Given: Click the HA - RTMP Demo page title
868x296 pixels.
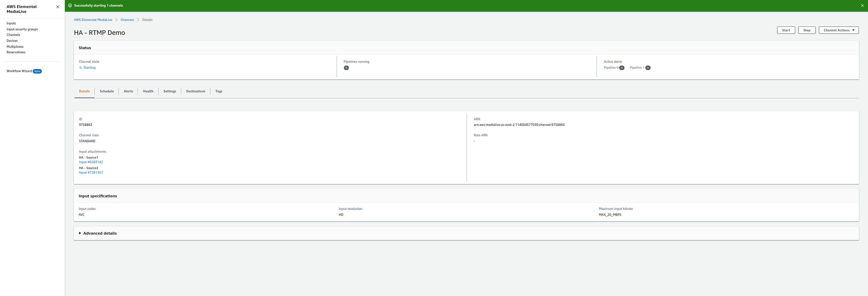Looking at the screenshot, I should (x=100, y=33).
